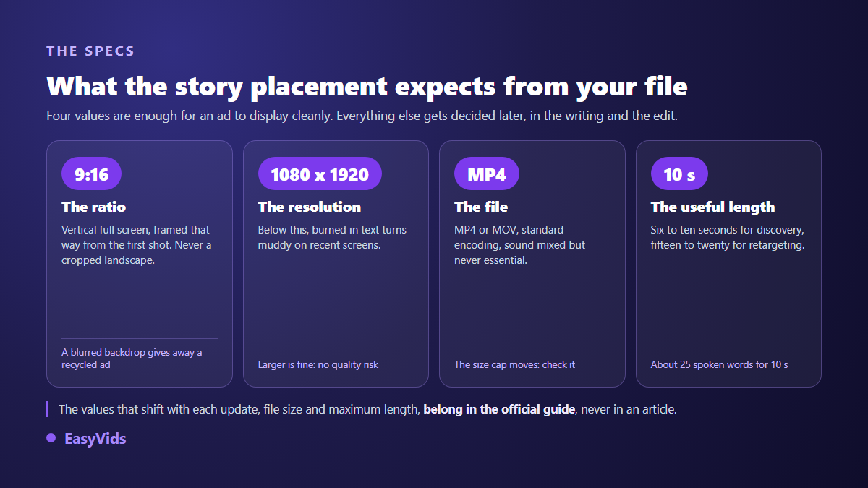Screen dimensions: 868x488
Task: Select the 1080 x 1920 resolution badge
Action: [320, 174]
